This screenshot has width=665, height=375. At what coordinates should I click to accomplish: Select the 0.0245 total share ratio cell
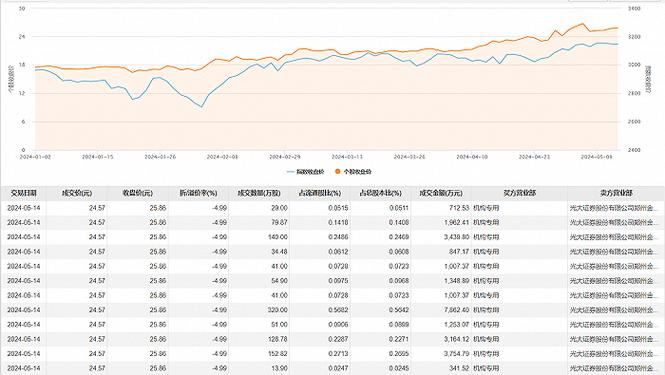tap(399, 369)
